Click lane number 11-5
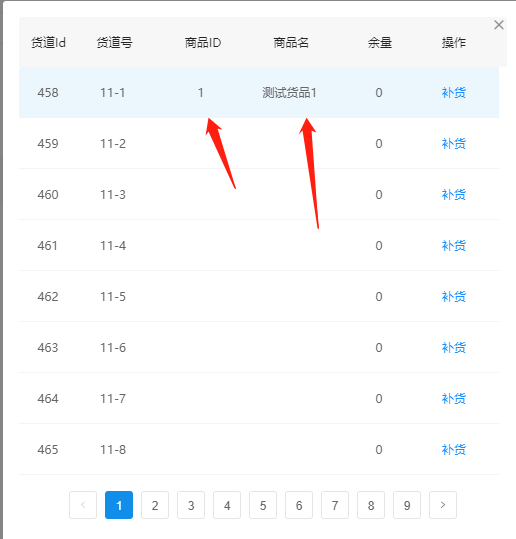This screenshot has height=539, width=516. click(x=113, y=297)
